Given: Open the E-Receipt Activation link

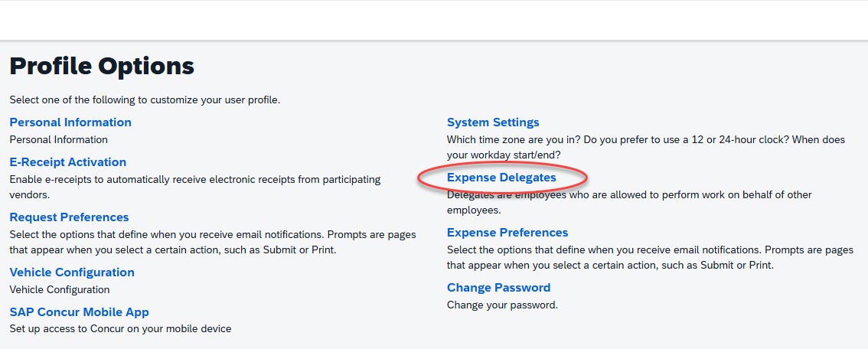Looking at the screenshot, I should point(68,162).
